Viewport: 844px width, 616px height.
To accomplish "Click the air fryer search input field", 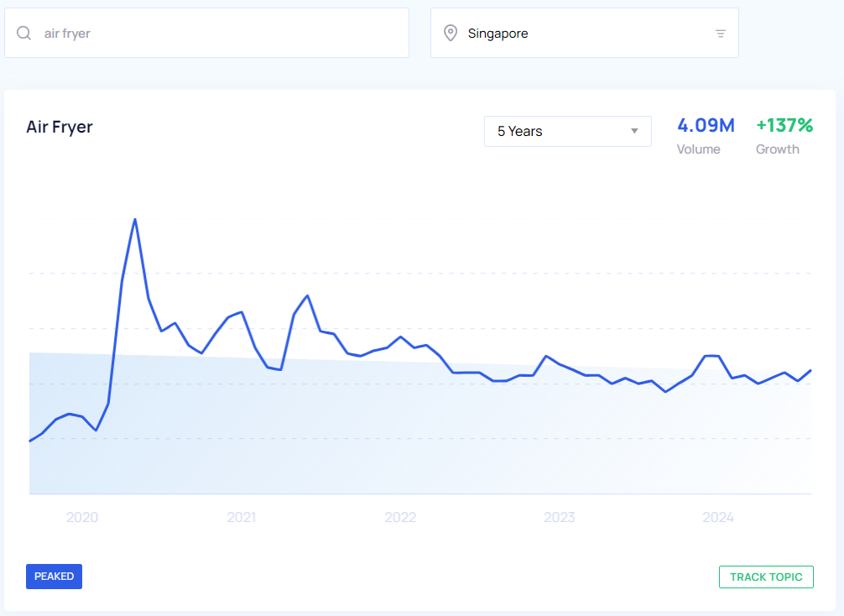I will pyautogui.click(x=218, y=34).
